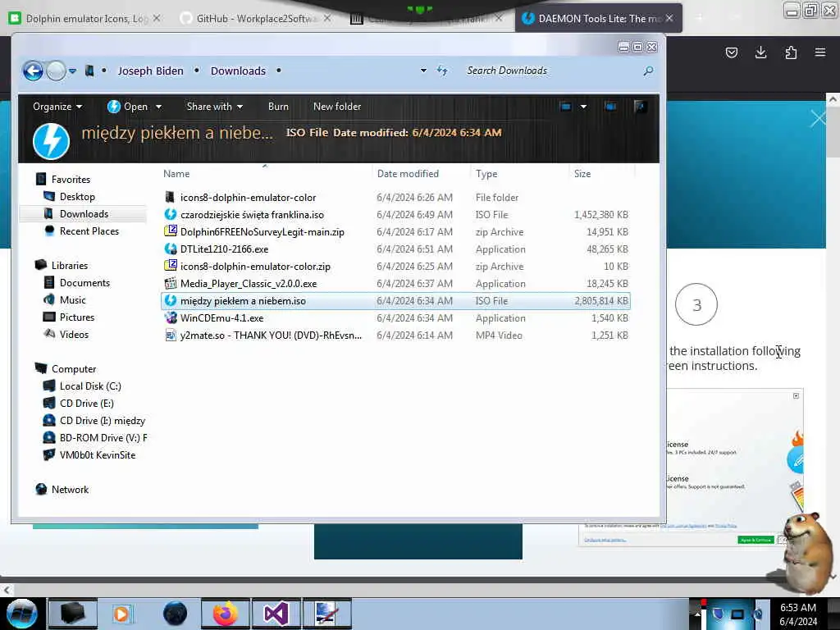This screenshot has height=630, width=840.
Task: Select między piekłem a niebem.iso row
Action: point(395,300)
